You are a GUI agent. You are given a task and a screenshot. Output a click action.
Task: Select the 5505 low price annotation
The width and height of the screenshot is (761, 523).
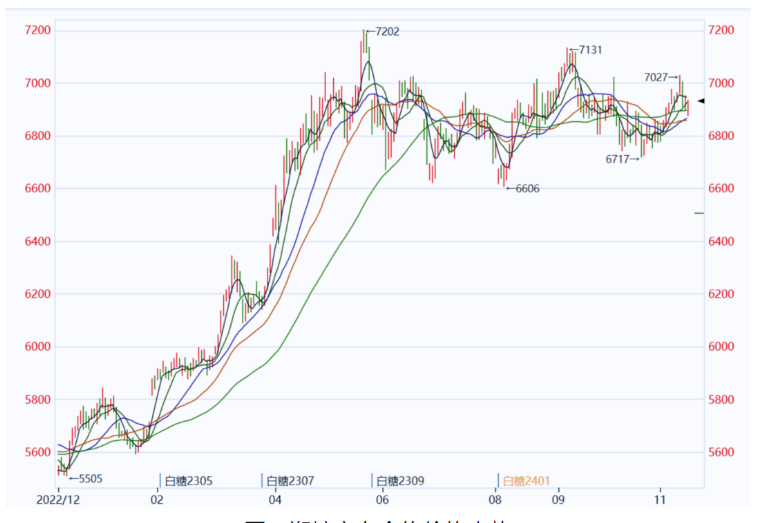(x=90, y=478)
